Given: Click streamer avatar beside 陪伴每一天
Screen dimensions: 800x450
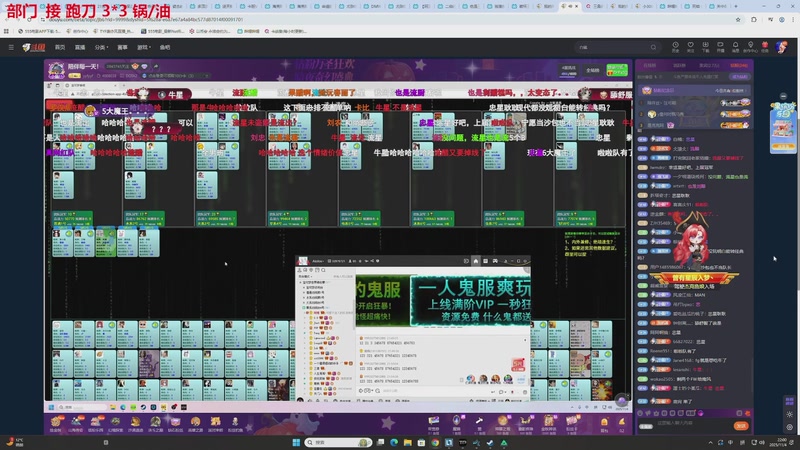Looking at the screenshot, I should click(56, 69).
